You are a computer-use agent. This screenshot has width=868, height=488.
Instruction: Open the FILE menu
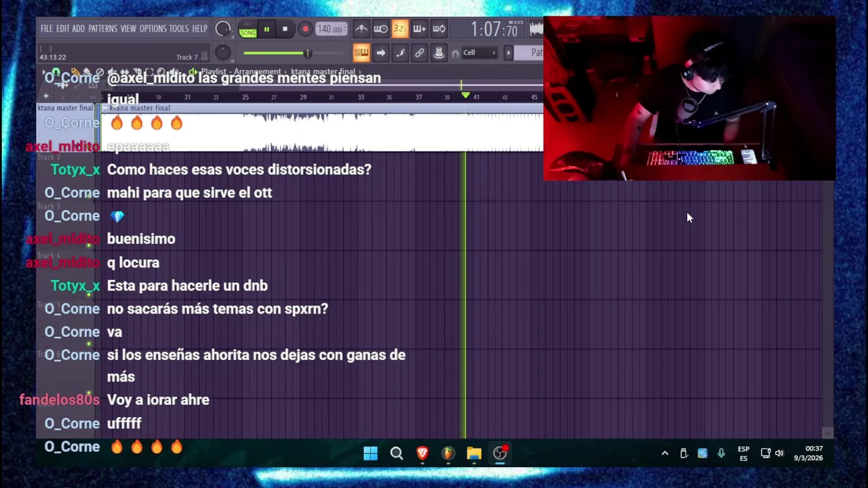(x=46, y=28)
